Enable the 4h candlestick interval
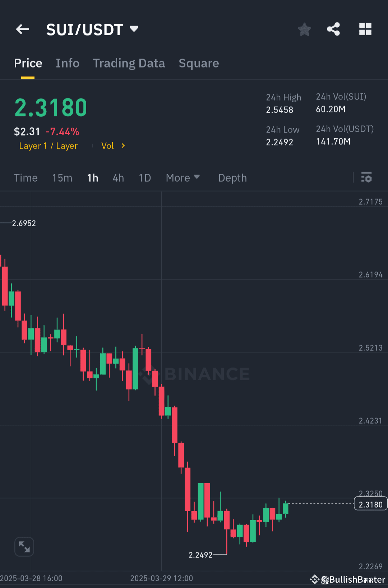388x588 pixels. pos(118,178)
